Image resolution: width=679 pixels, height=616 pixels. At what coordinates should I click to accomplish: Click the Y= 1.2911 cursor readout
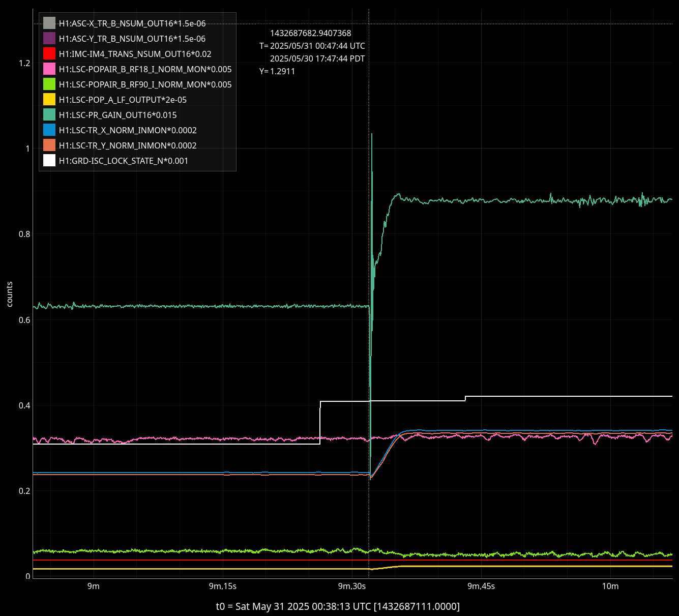coord(277,72)
